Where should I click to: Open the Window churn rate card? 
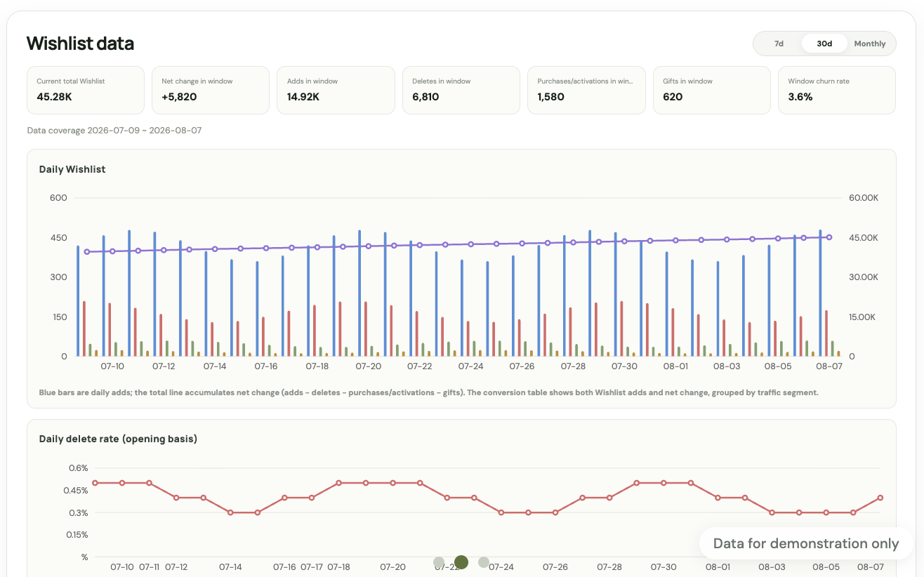point(837,90)
